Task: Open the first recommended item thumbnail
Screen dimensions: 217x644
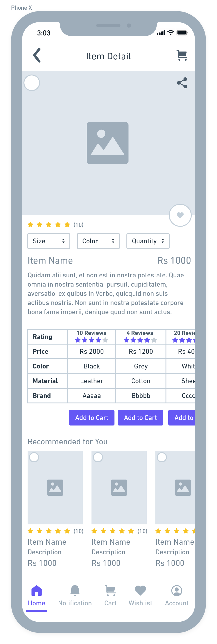Action: [55, 488]
